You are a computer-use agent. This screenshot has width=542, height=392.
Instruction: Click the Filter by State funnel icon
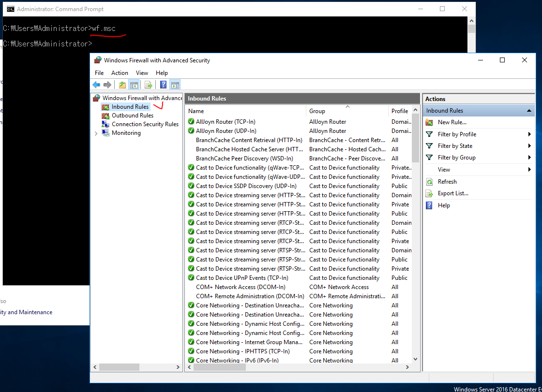point(429,146)
